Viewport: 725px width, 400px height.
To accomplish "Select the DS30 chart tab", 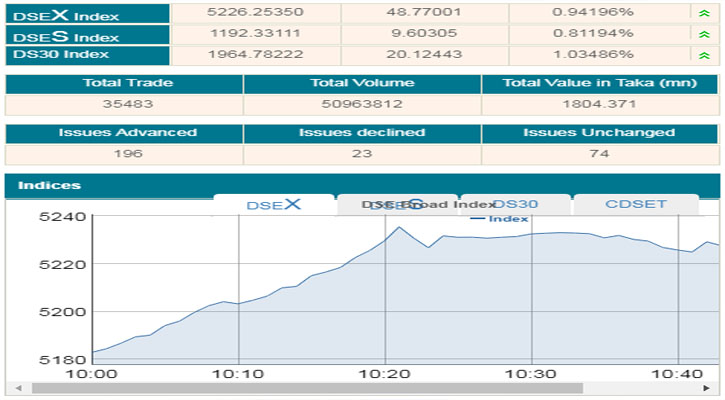I will tap(515, 204).
